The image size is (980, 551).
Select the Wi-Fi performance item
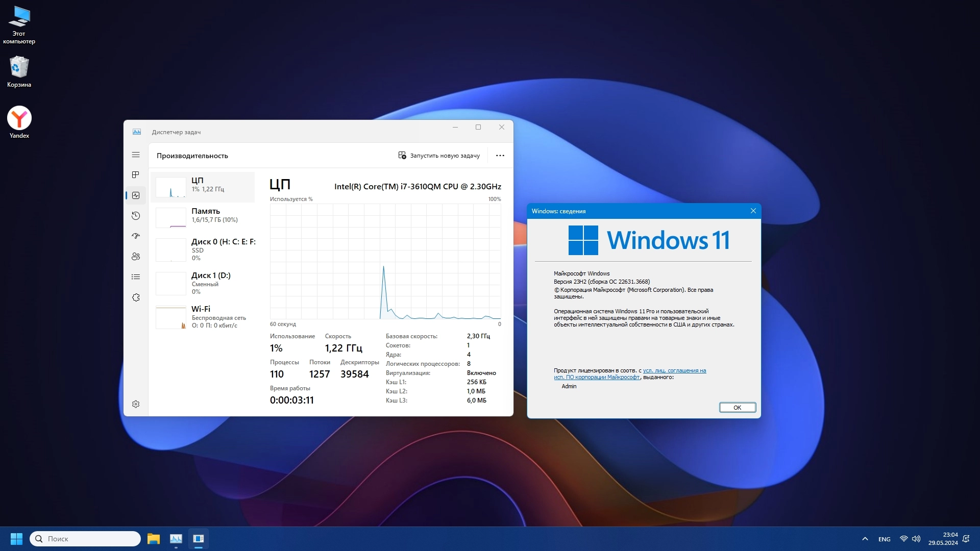[x=204, y=317]
